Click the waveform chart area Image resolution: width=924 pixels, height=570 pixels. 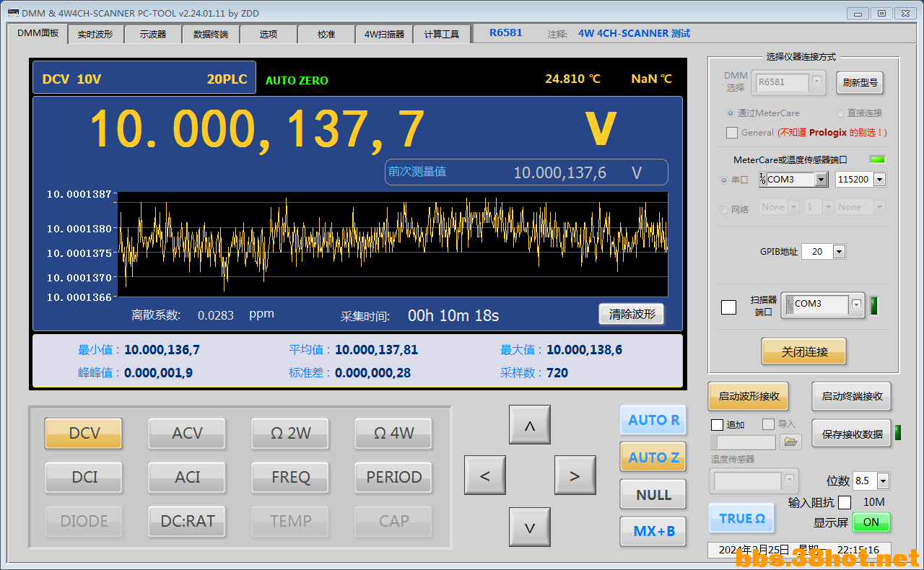pos(393,245)
